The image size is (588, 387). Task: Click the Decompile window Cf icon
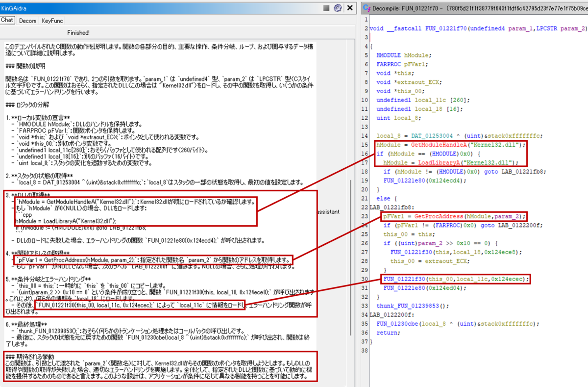click(x=367, y=8)
